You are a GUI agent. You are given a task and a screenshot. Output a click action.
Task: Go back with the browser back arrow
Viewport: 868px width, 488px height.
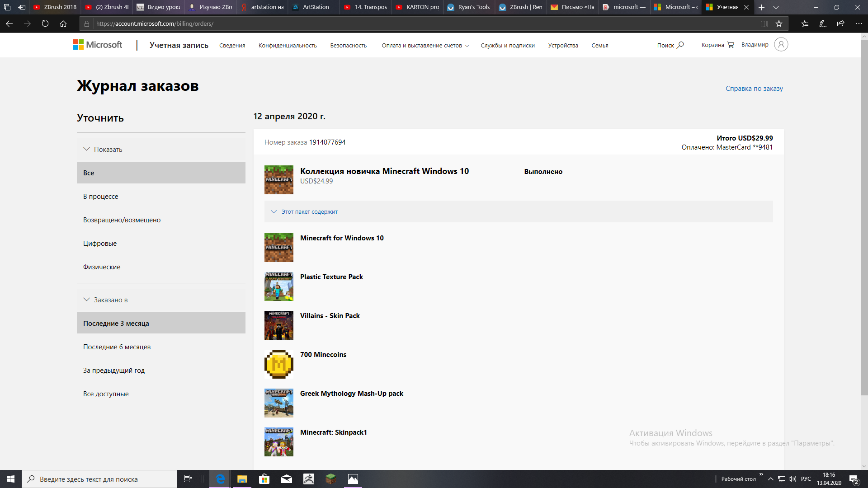point(9,23)
